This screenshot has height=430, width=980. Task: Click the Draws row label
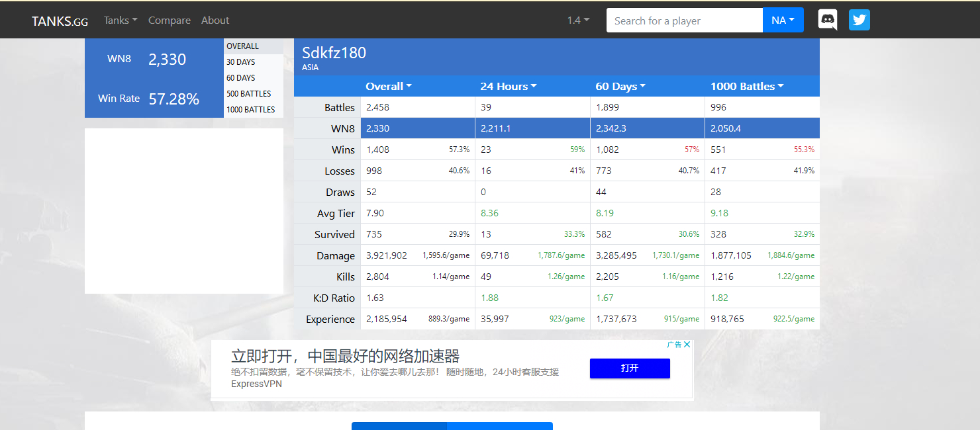(340, 193)
